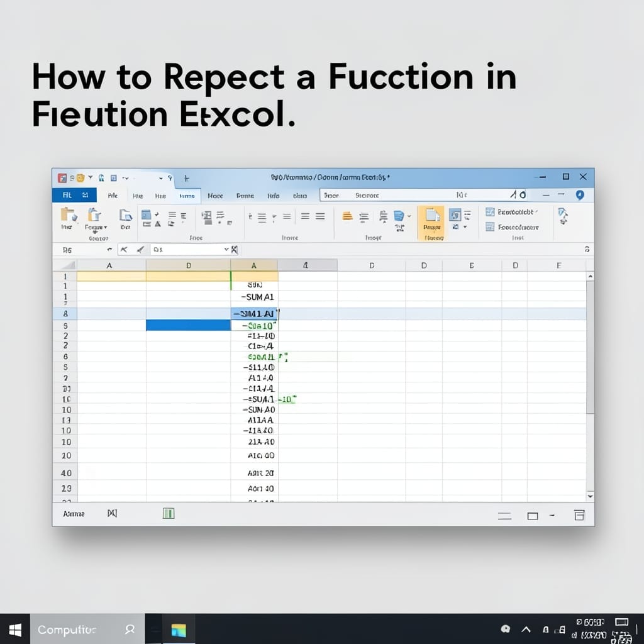The image size is (644, 644).
Task: Click the Foocndcsoter ribbon button
Action: (512, 226)
